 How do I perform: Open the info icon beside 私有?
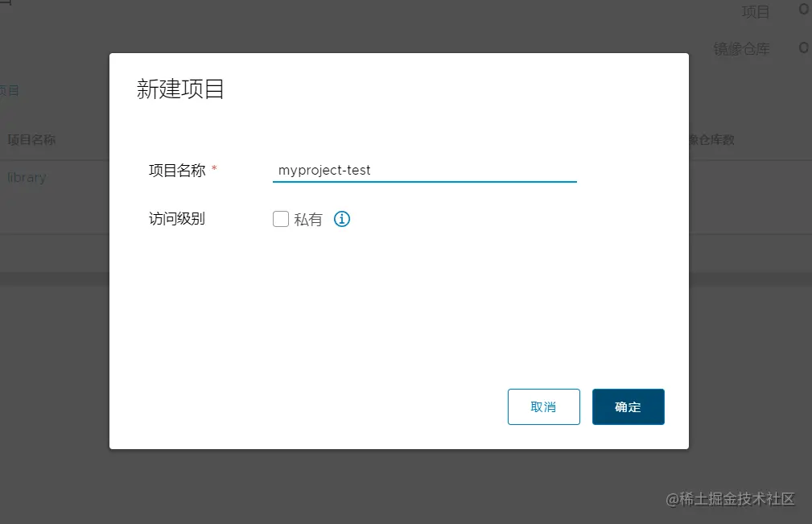tap(342, 219)
